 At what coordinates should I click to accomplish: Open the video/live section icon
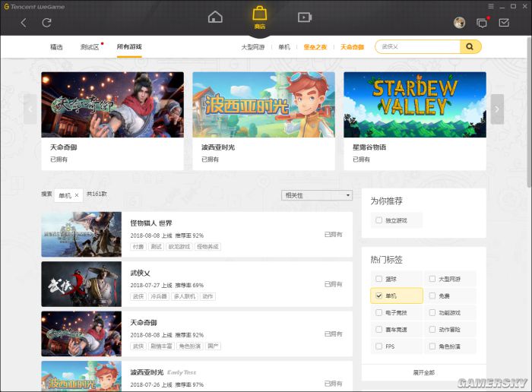click(x=304, y=17)
